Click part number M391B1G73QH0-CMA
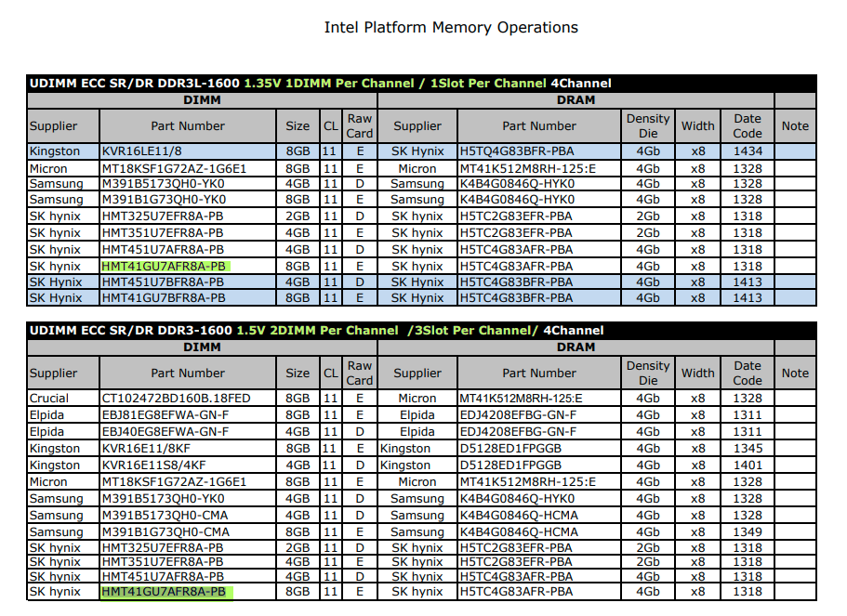The width and height of the screenshot is (847, 616). point(165,532)
